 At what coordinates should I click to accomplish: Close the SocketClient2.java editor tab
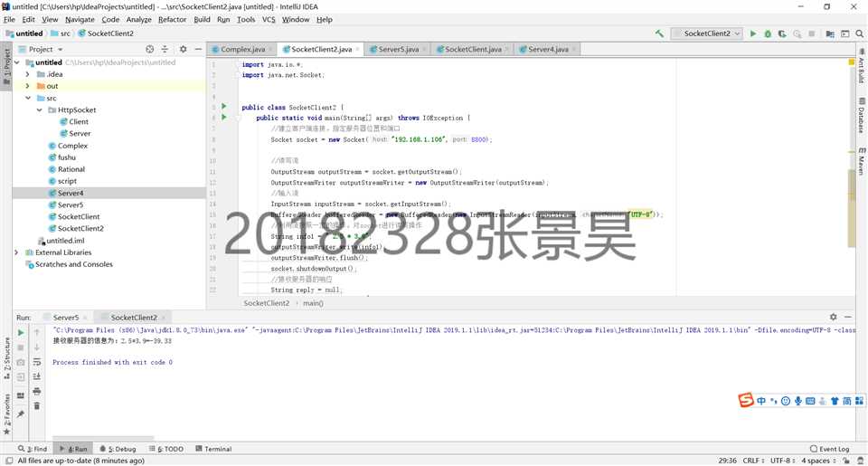pyautogui.click(x=358, y=50)
